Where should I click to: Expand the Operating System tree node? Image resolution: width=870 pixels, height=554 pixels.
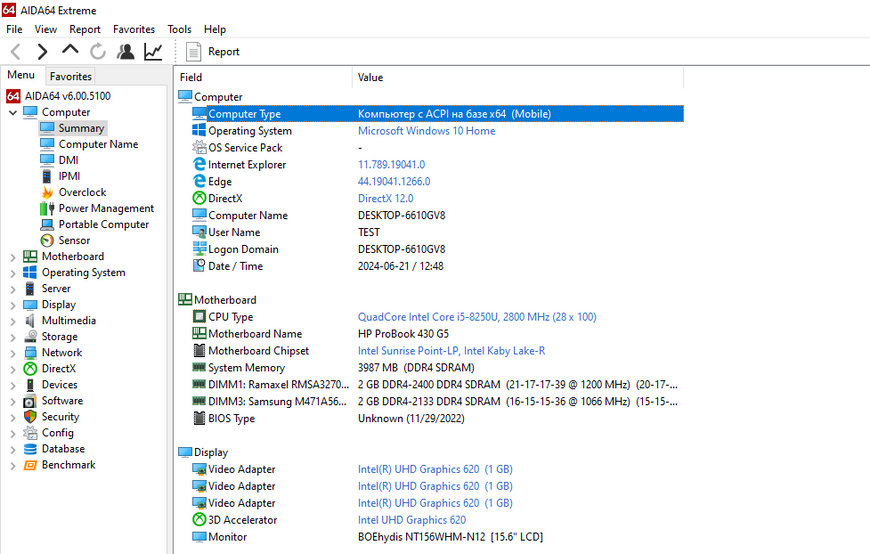[13, 273]
